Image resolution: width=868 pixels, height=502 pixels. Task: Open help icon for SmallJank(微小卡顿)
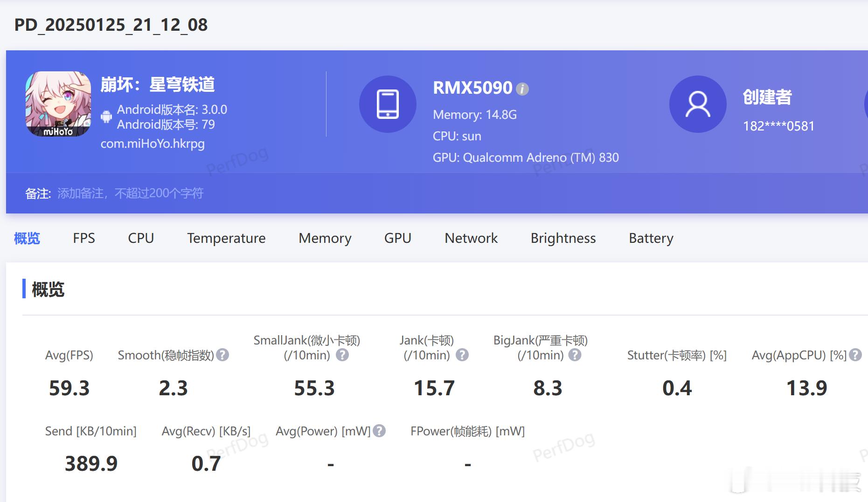click(x=342, y=355)
